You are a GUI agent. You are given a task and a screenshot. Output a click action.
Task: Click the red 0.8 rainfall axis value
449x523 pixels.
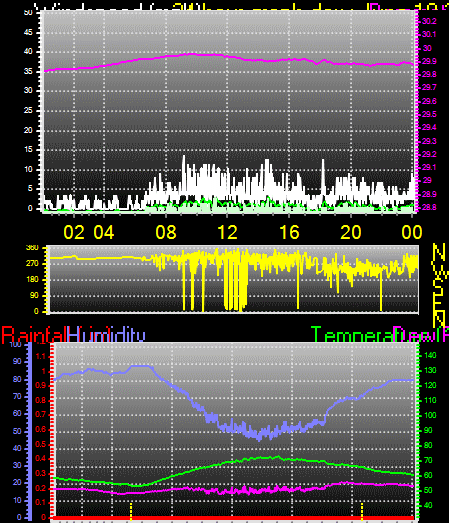(x=40, y=400)
